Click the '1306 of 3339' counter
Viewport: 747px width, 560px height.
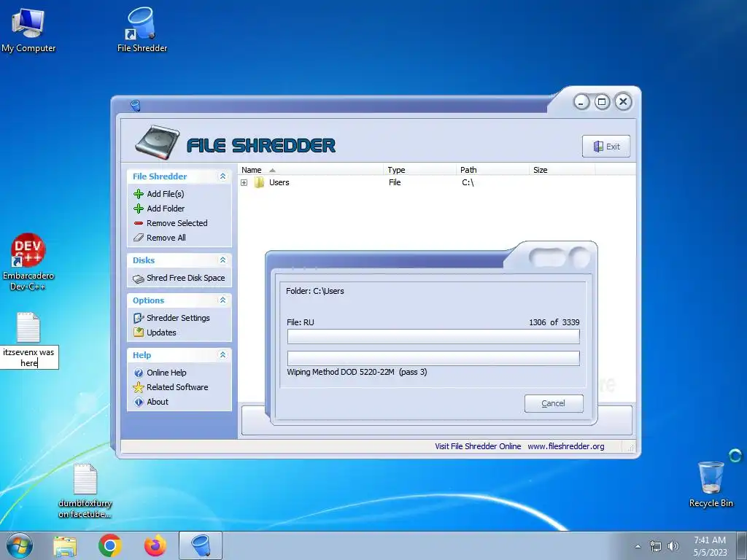(554, 322)
